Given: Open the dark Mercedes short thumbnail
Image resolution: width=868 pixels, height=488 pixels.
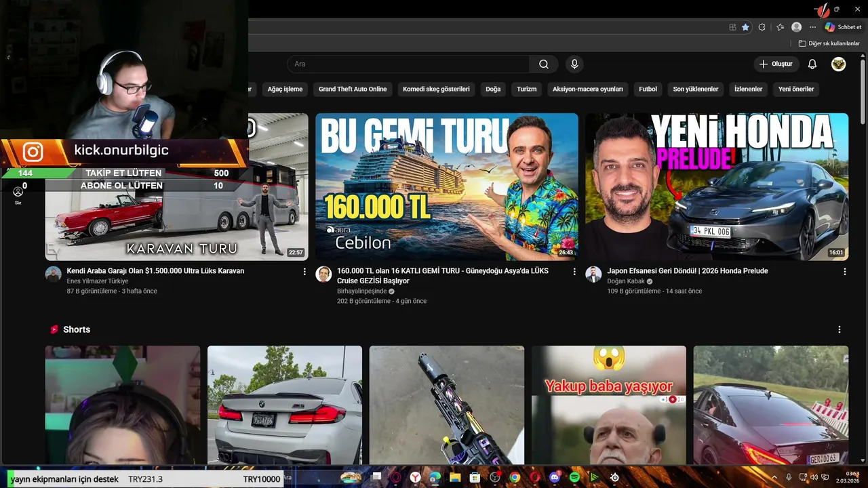Looking at the screenshot, I should [x=771, y=405].
